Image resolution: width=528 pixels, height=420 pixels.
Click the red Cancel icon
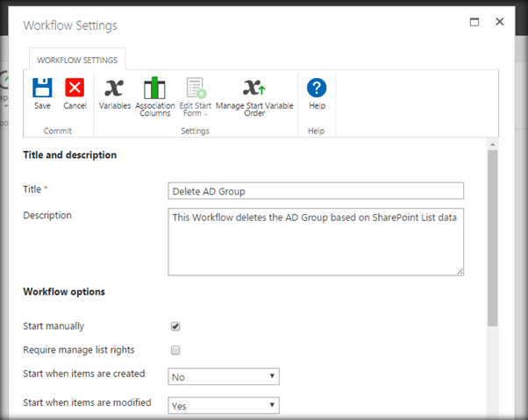75,88
